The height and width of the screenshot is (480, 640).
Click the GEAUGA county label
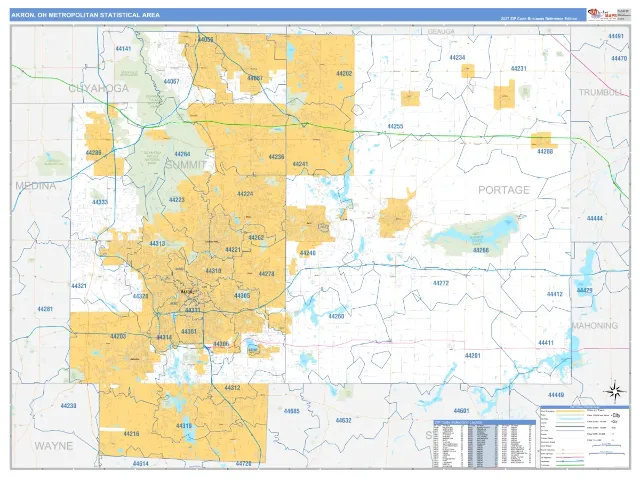tap(441, 31)
